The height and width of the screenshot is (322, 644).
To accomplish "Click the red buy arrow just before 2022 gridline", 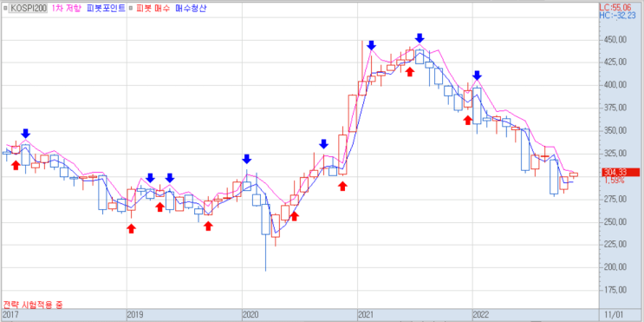I will pos(468,120).
